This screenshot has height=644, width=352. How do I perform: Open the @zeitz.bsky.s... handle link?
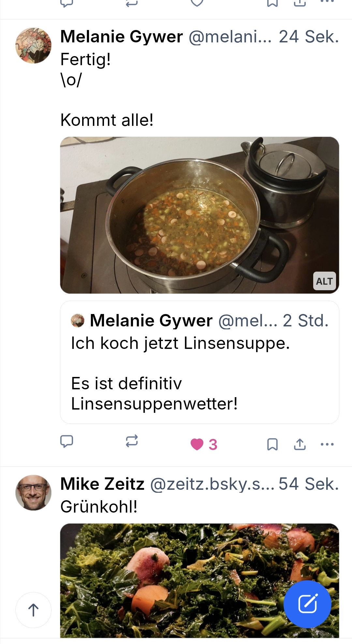point(212,484)
